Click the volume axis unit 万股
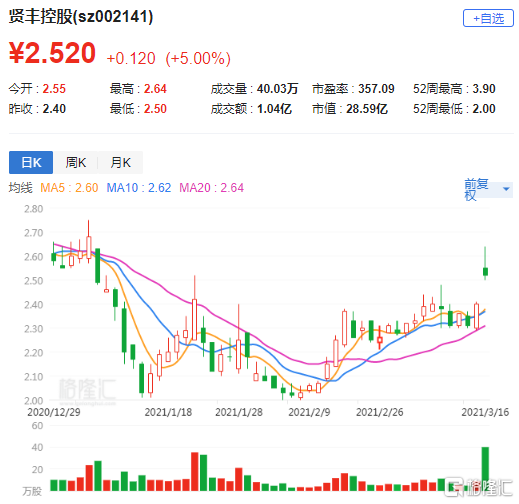This screenshot has height=504, width=519. click(x=32, y=491)
